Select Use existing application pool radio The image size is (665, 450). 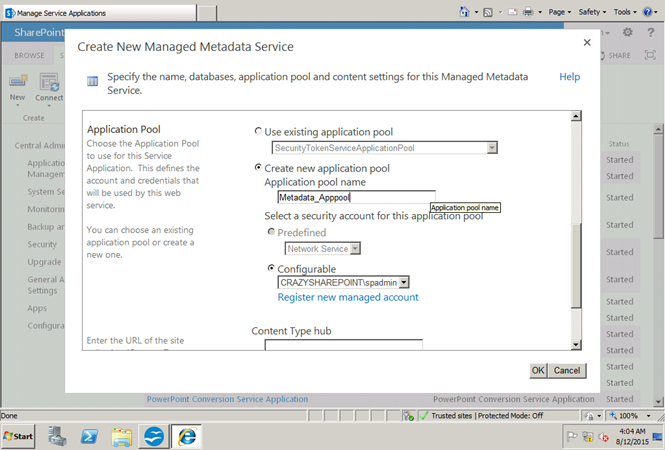click(258, 131)
